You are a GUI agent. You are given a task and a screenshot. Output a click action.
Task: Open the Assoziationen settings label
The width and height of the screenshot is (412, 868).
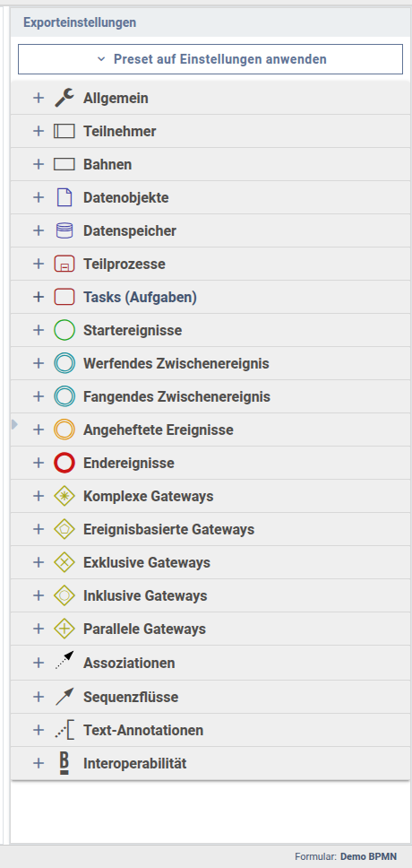coord(129,663)
